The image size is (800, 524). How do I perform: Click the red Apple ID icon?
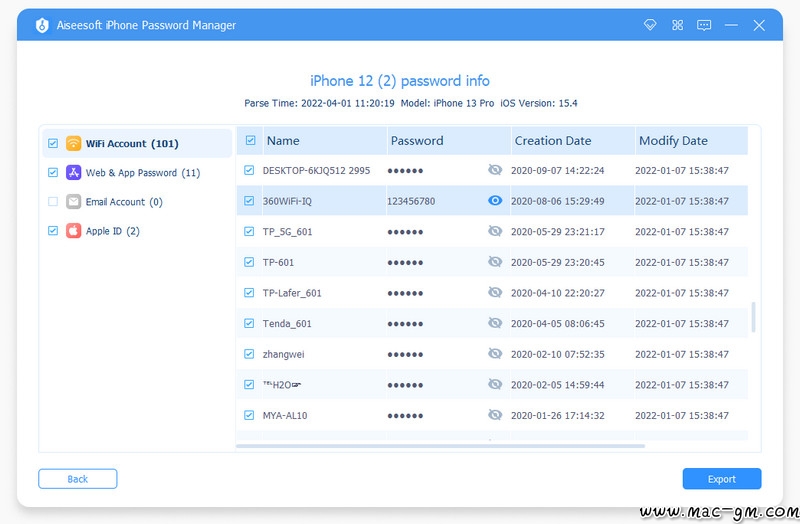coord(73,231)
